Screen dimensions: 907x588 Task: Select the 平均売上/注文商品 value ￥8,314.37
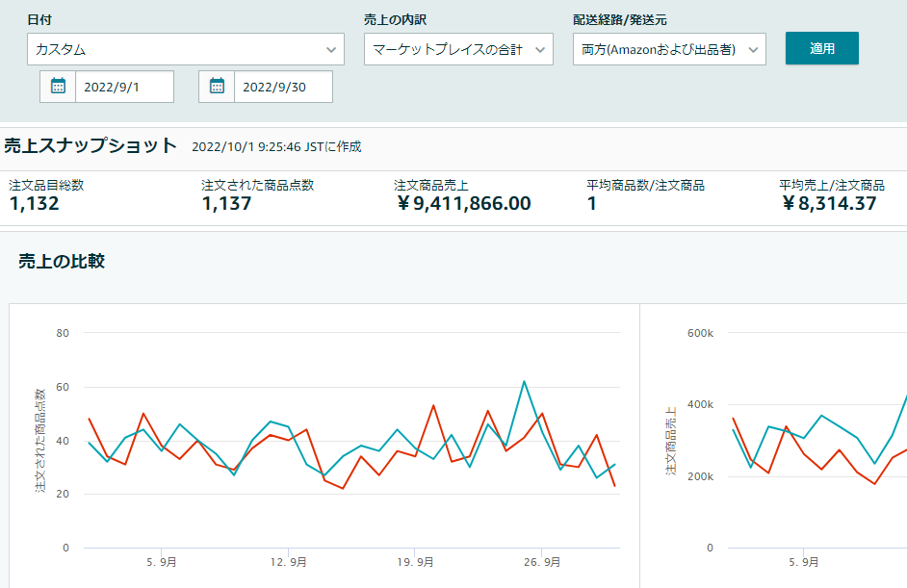(828, 203)
